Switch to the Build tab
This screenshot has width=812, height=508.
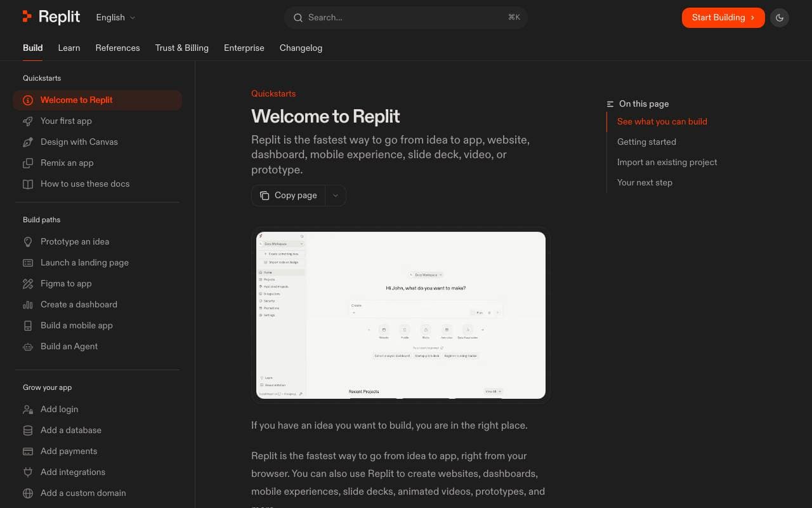(33, 48)
